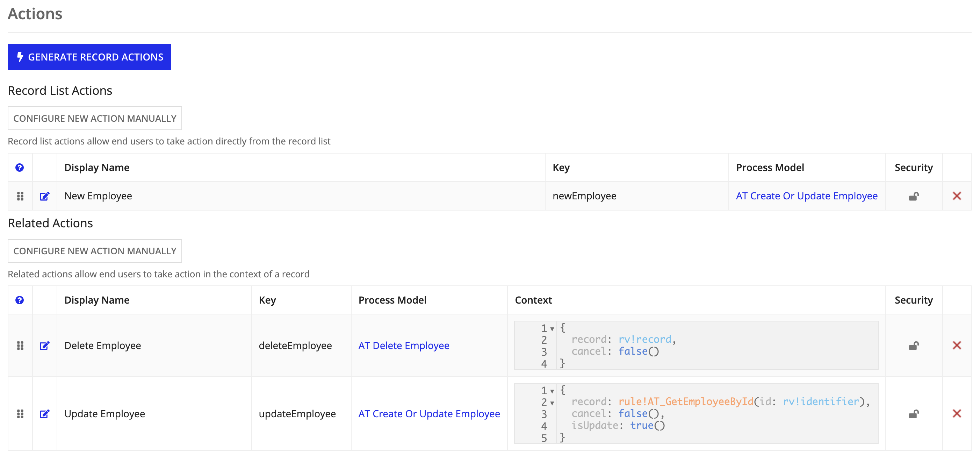Select the deleteEmployee key cell
Viewport: 980px width, 454px height.
[x=301, y=346]
